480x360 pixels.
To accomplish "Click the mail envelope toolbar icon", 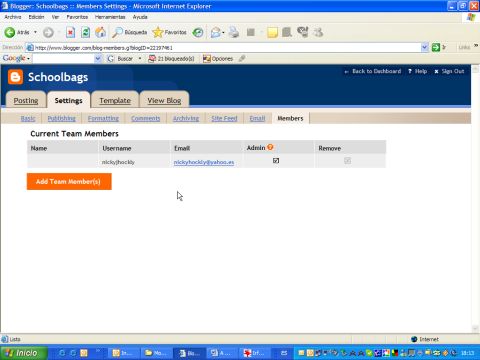I will point(216,32).
